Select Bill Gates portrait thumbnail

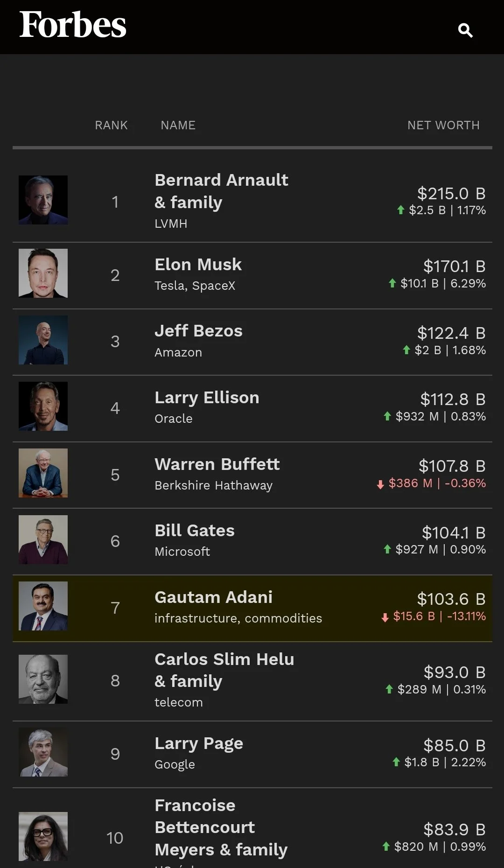[43, 539]
